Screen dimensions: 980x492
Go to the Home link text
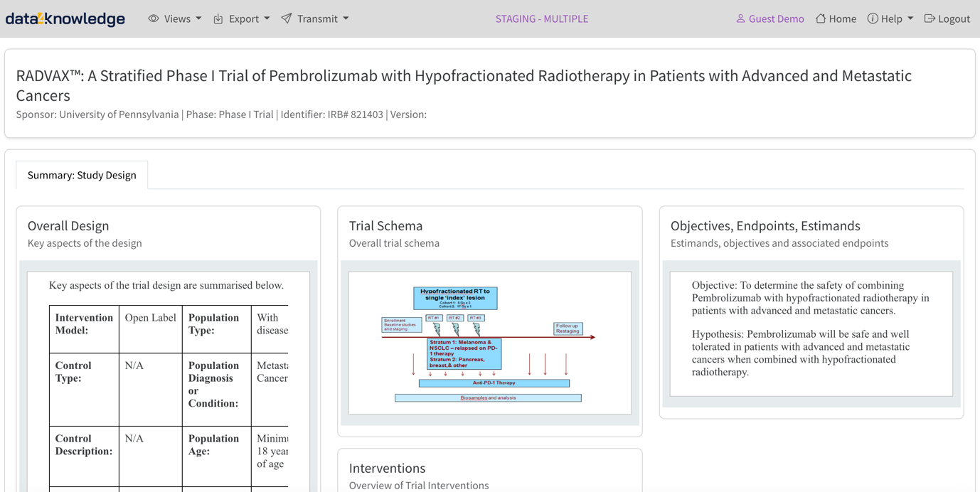842,18
